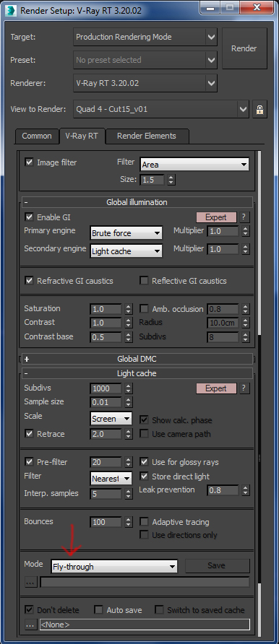
Task: Select the V-Ray RT tab
Action: tap(82, 136)
